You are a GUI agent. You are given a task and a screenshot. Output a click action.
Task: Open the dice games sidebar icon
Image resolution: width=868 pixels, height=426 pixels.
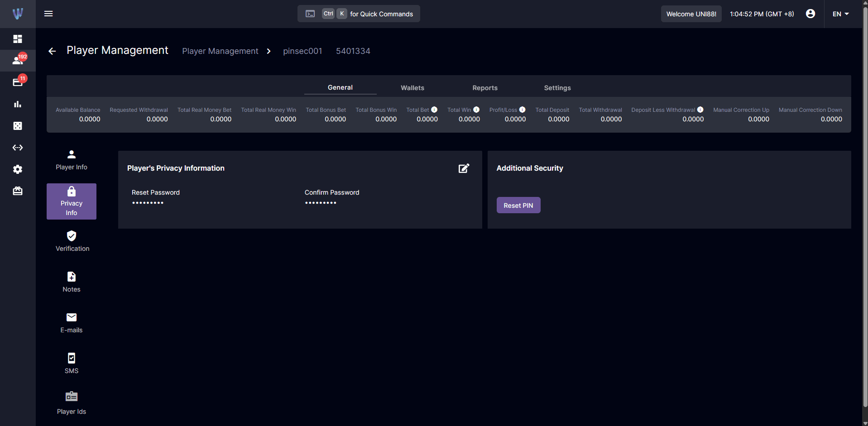point(18,126)
